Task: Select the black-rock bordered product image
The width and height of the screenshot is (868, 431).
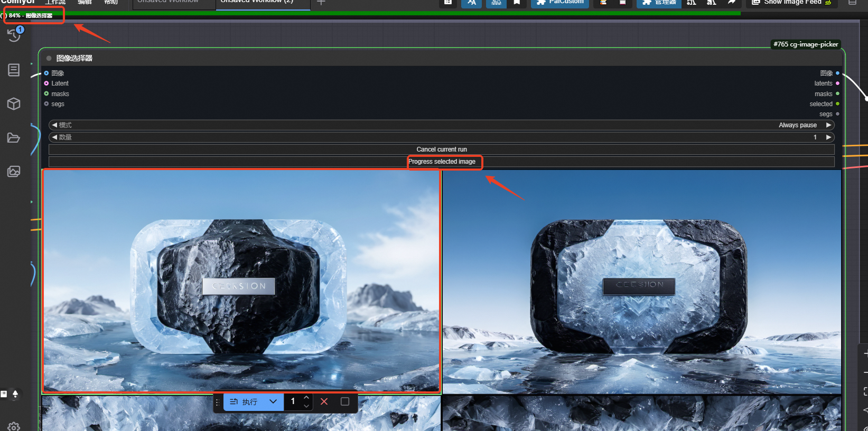Action: (641, 282)
